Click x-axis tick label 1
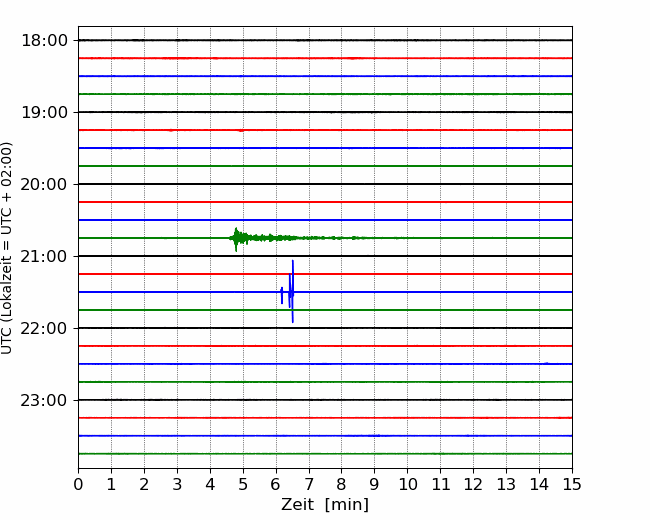 111,484
